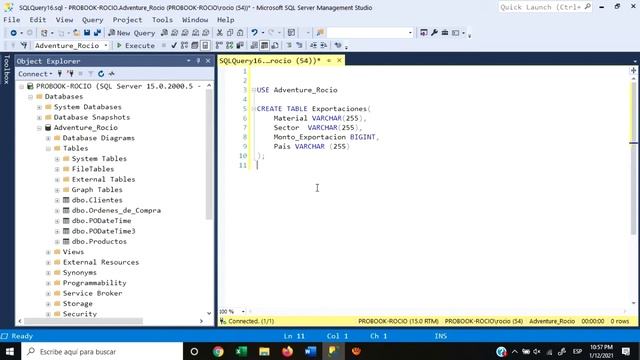The height and width of the screenshot is (360, 640).
Task: Click the Display Estimated Execution Plan icon
Action: pyautogui.click(x=184, y=45)
